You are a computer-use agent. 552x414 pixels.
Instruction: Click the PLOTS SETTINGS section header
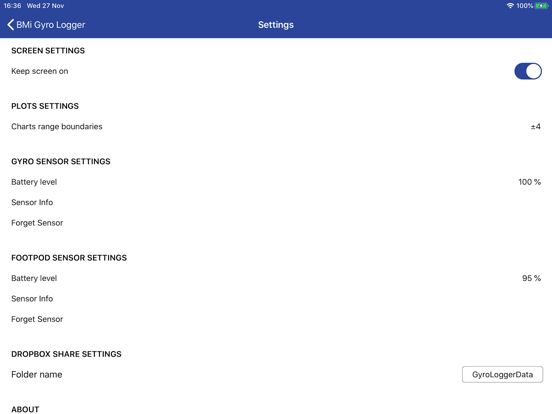(45, 106)
